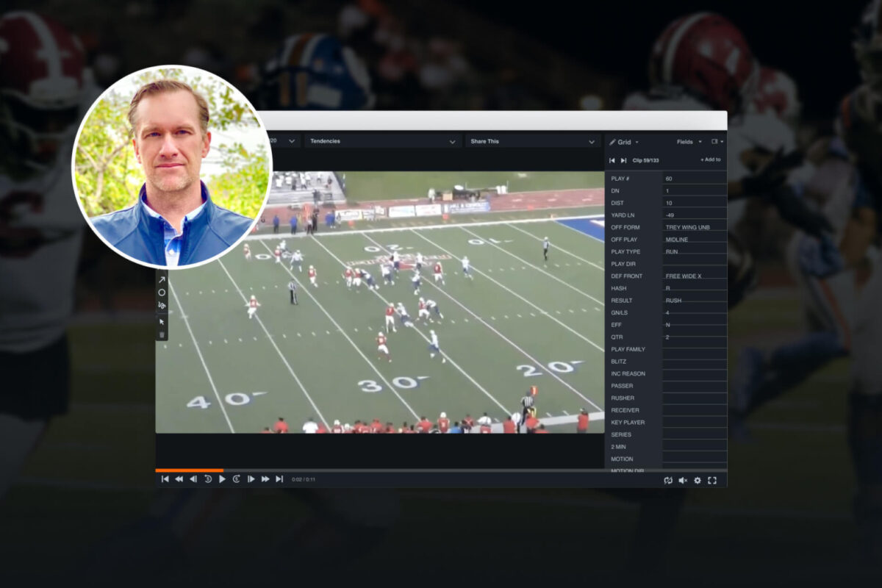Select the pointer selection tool

tap(162, 321)
